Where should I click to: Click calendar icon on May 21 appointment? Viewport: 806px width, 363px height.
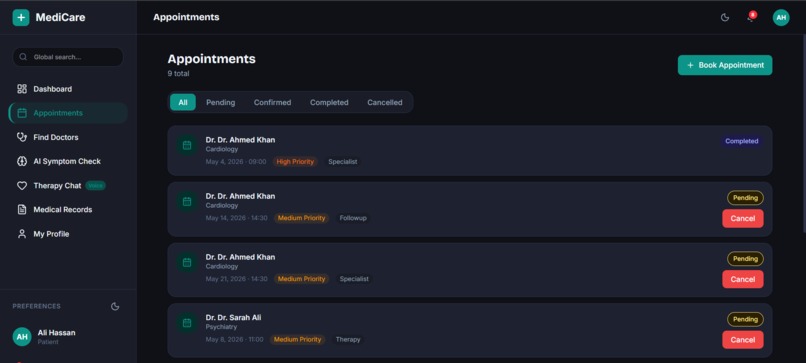click(x=187, y=263)
